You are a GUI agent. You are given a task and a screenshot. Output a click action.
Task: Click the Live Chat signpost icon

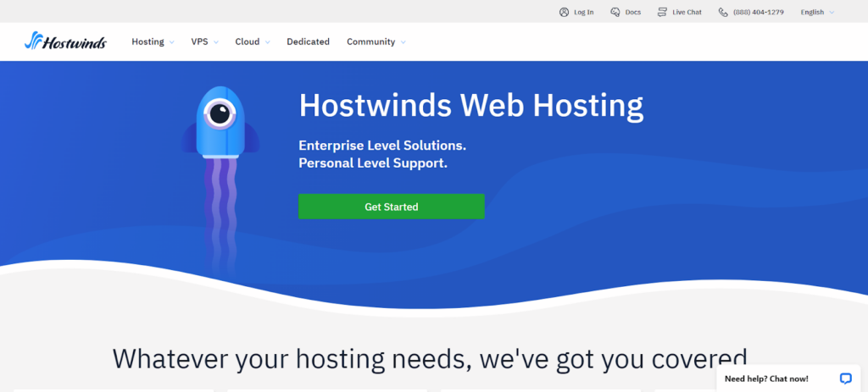663,12
